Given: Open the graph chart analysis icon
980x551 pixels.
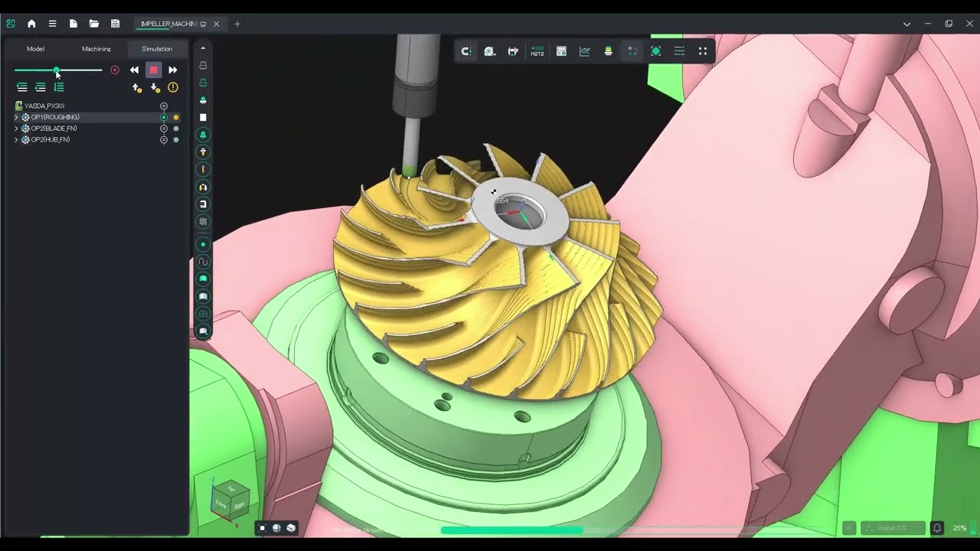Looking at the screenshot, I should tap(585, 51).
